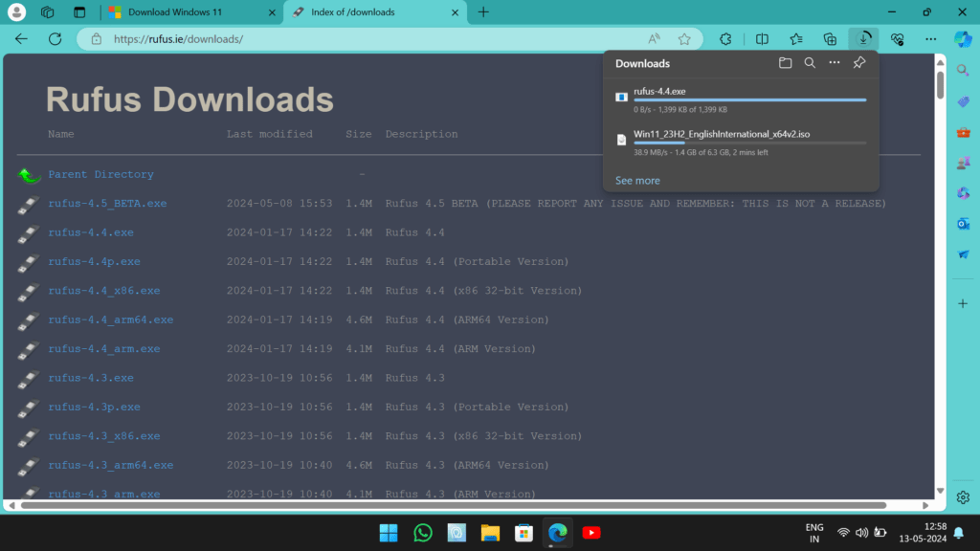Open YouTube from the taskbar
Screen dimensions: 980x551
591,533
